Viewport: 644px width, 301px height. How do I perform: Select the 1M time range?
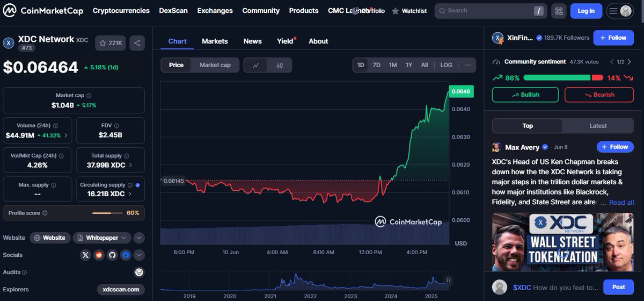[393, 65]
